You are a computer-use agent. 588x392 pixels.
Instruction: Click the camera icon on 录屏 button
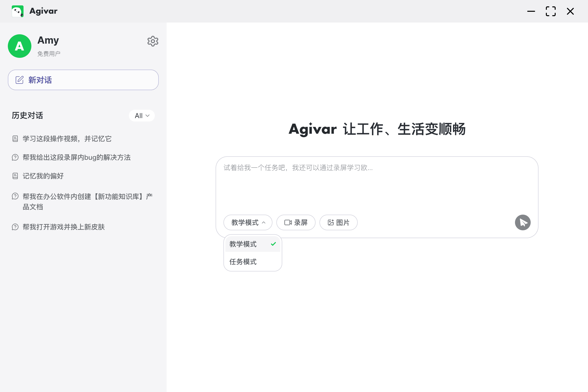tap(288, 222)
